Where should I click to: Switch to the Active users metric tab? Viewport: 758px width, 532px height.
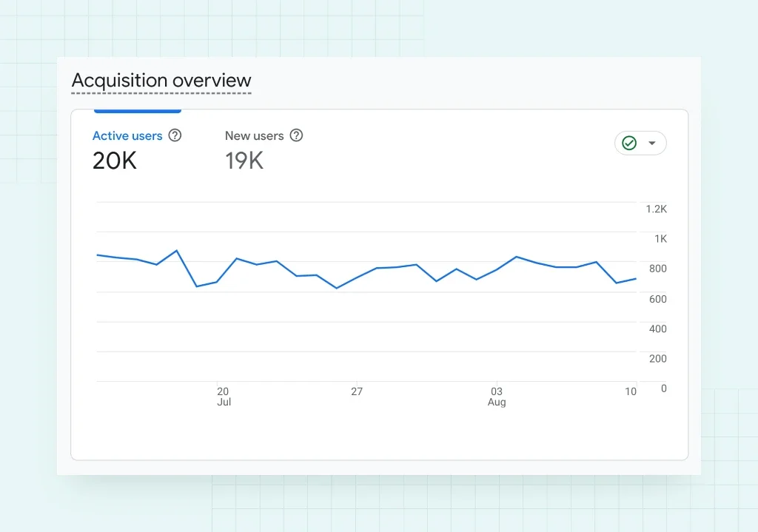pos(127,136)
